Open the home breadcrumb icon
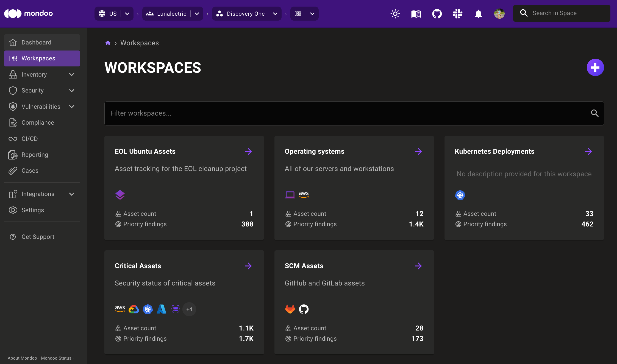Image resolution: width=617 pixels, height=364 pixels. coord(108,43)
